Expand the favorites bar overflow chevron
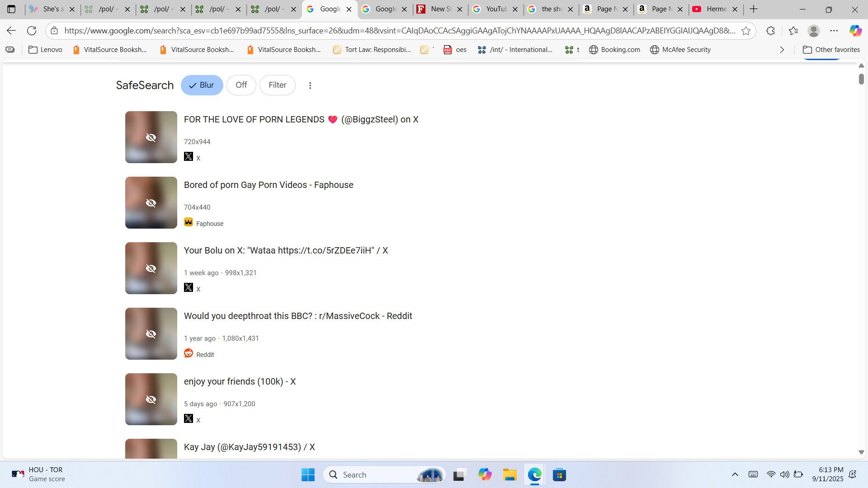Viewport: 868px width, 488px height. pos(782,50)
